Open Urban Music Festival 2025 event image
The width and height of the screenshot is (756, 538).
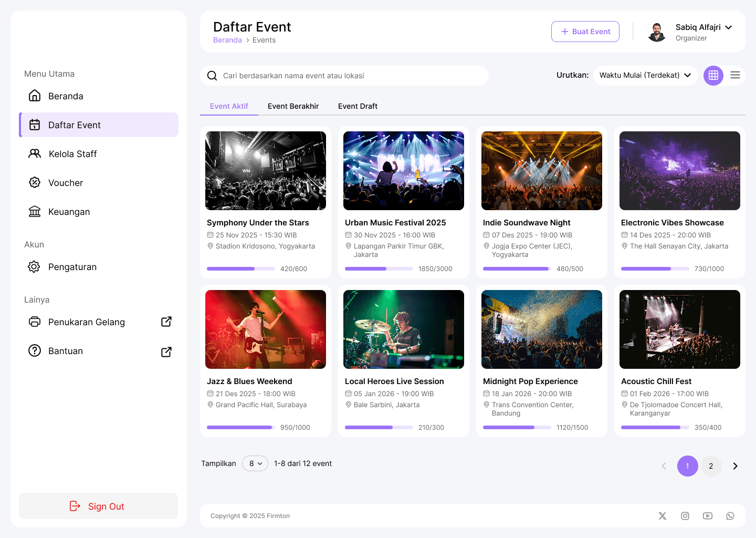click(x=404, y=171)
